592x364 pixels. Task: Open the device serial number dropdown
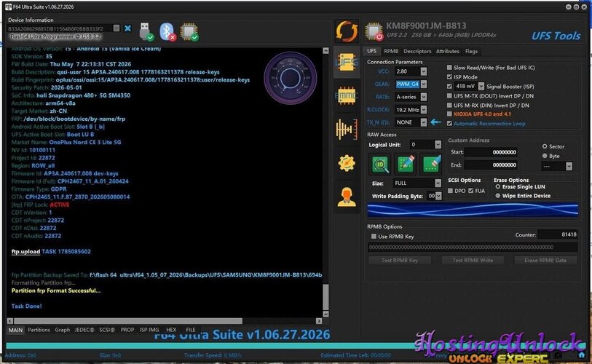tap(117, 28)
